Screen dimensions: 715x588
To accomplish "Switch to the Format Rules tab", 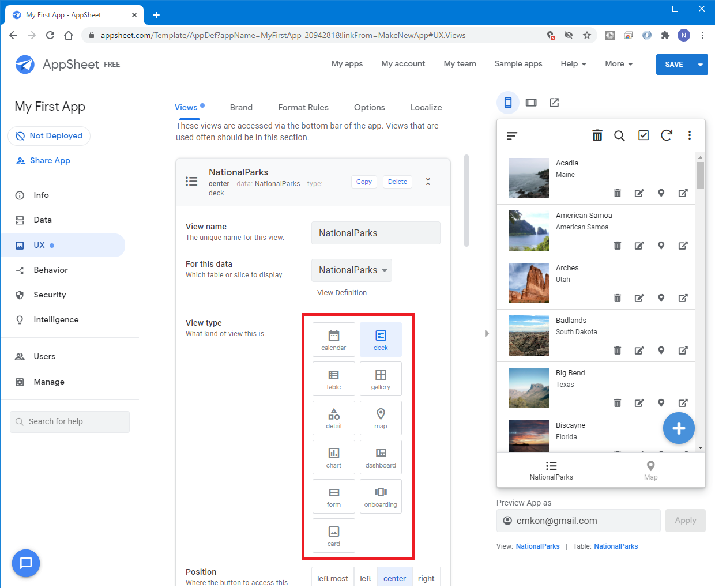I will coord(303,107).
